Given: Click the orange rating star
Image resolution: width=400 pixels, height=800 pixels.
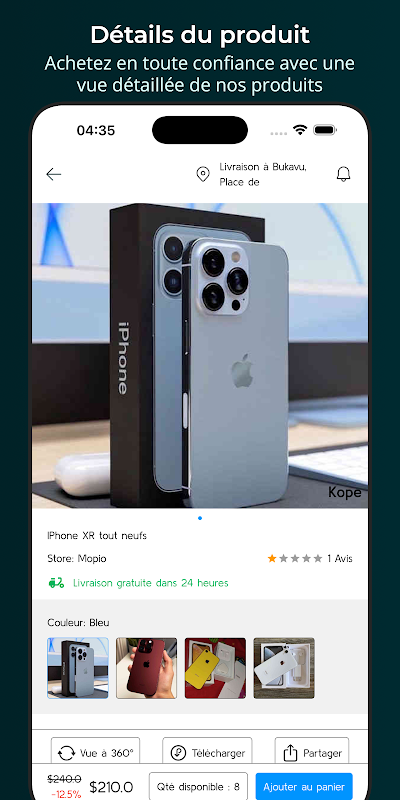Looking at the screenshot, I should click(x=272, y=559).
